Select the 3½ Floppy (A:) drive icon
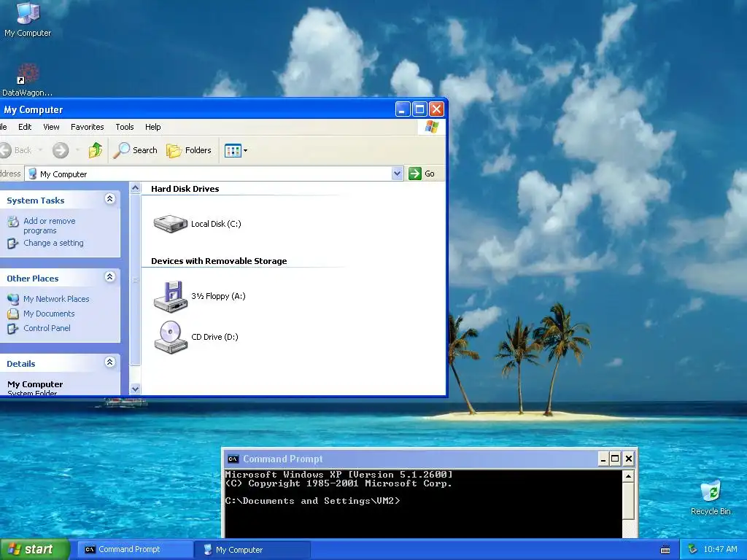This screenshot has height=560, width=747. [170, 296]
